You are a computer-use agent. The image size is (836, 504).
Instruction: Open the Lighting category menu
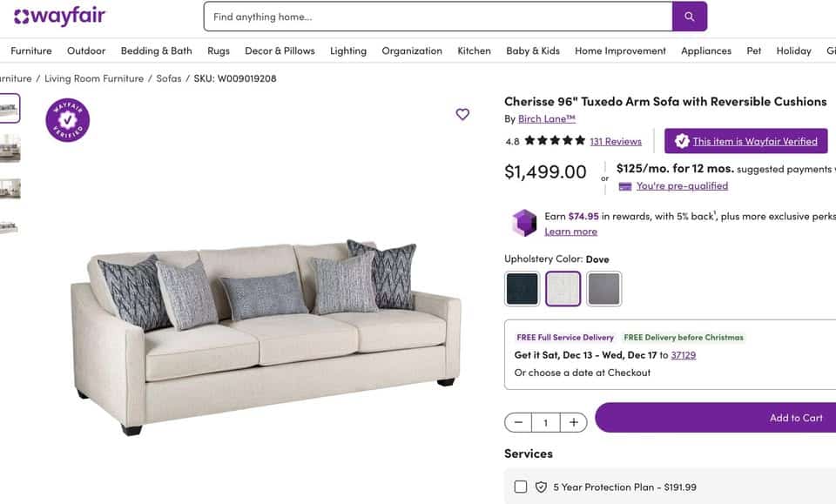(x=348, y=50)
